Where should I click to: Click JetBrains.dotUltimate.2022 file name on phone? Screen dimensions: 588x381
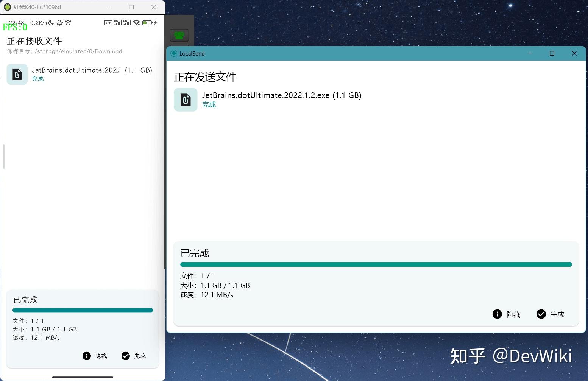click(x=76, y=70)
